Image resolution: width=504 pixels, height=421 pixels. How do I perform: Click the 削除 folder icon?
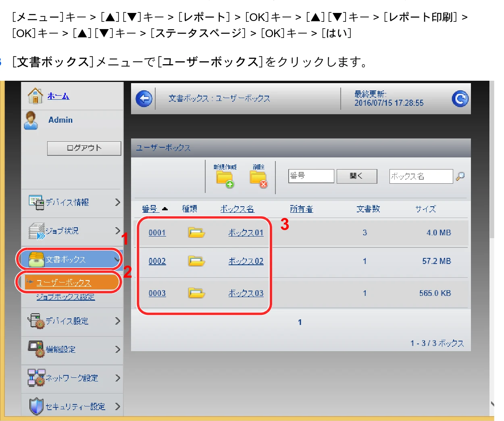258,180
